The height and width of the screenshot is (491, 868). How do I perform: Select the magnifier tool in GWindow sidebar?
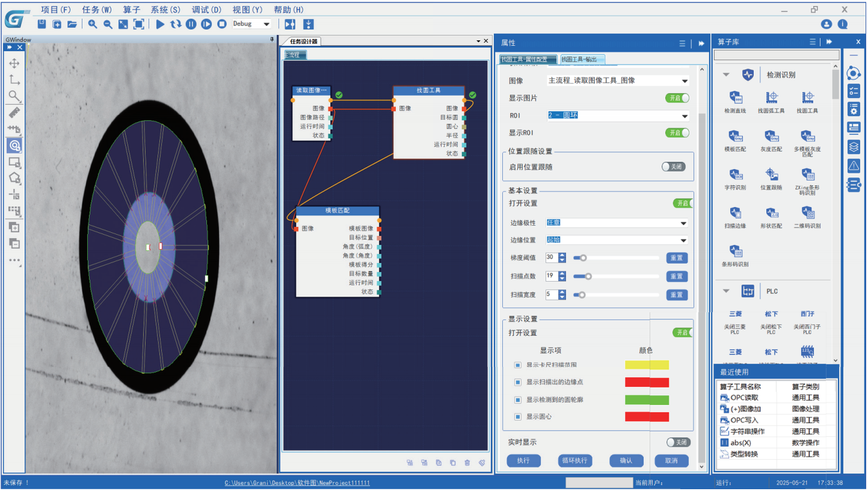coord(14,97)
